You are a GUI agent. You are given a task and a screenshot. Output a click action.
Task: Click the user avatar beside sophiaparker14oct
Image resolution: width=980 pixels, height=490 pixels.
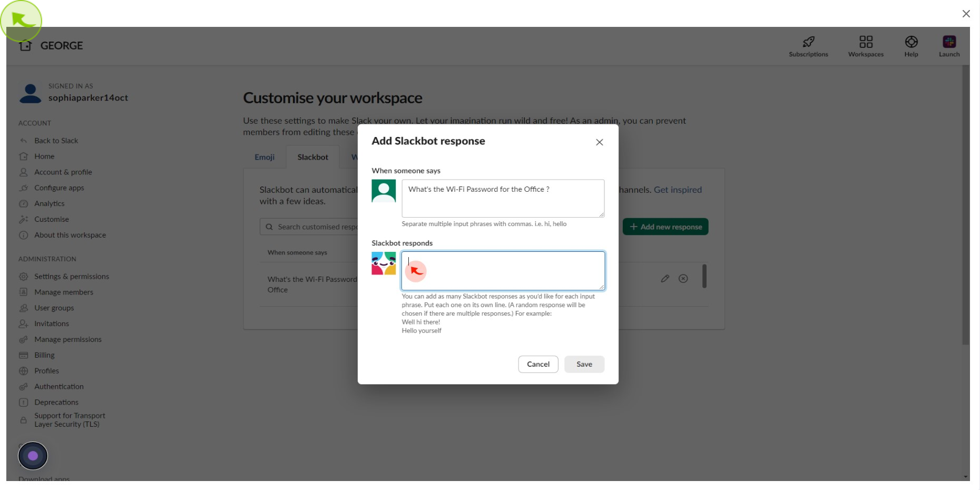[30, 93]
